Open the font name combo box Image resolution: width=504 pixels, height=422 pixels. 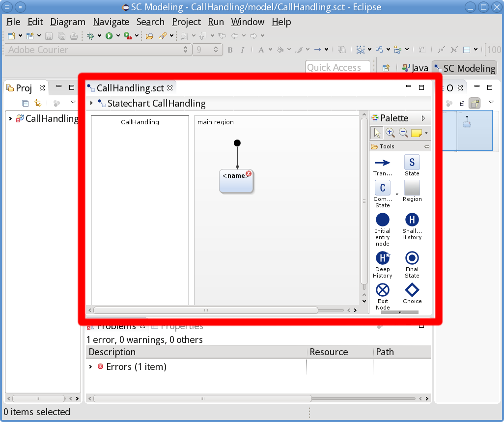click(x=98, y=50)
